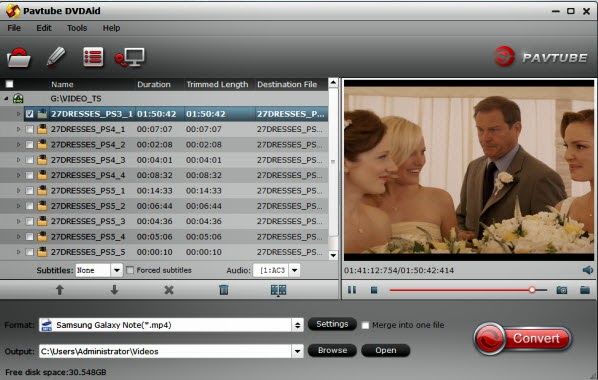Open the Audio track dropdown
Image resolution: width=598 pixels, height=380 pixels.
tap(294, 270)
